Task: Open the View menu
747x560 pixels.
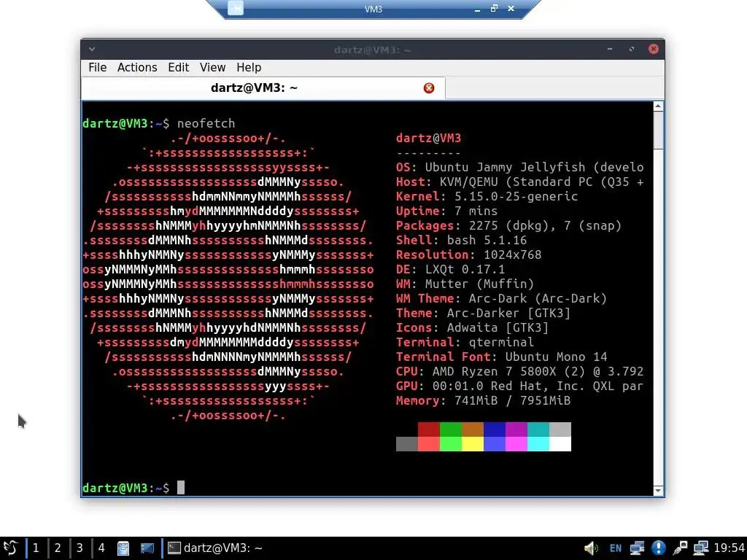Action: 212,68
